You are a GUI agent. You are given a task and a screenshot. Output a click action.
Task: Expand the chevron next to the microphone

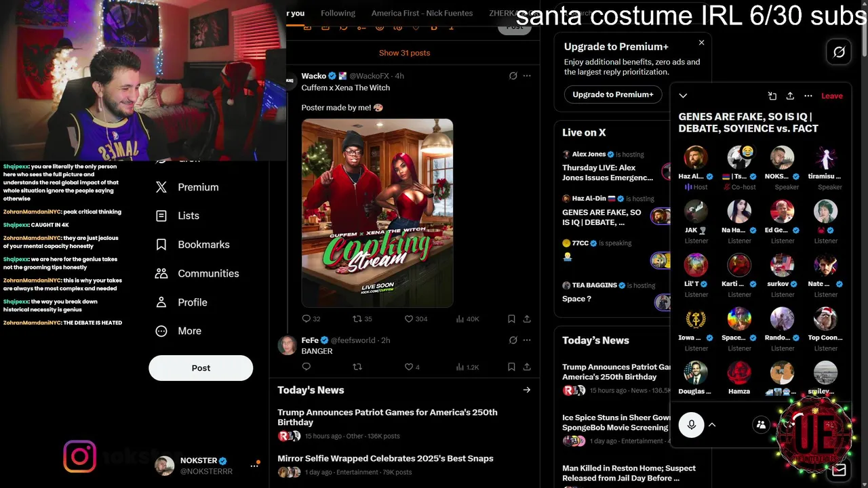712,425
